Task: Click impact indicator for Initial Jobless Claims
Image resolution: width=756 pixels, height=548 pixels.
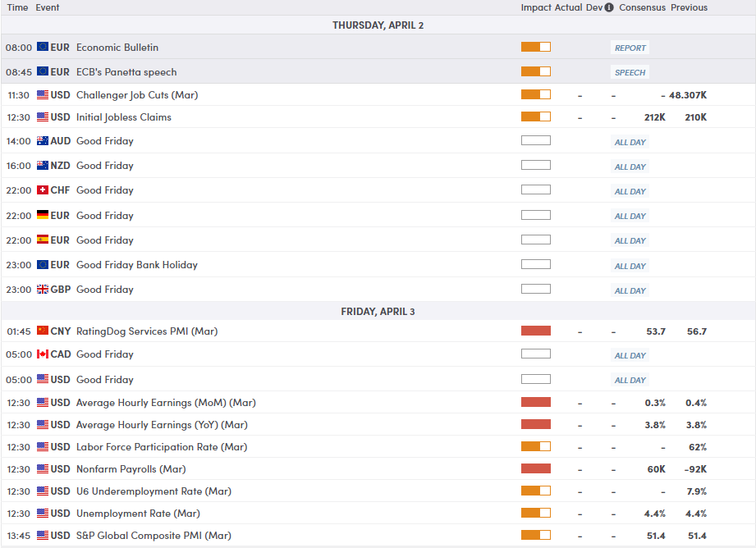Action: tap(536, 116)
